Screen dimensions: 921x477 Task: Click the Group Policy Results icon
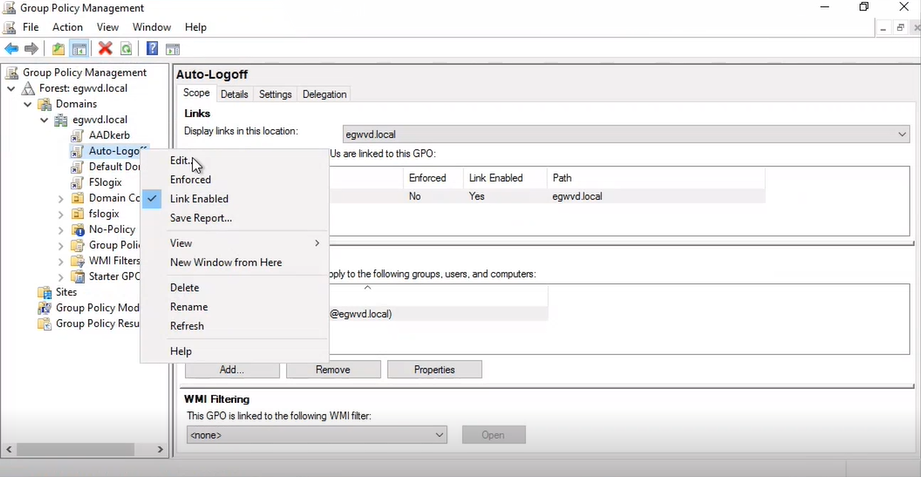click(x=45, y=324)
